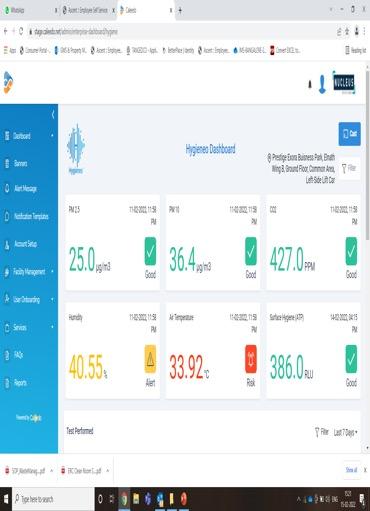The height and width of the screenshot is (511, 370).
Task: Click Show all downloads link
Action: tap(351, 470)
